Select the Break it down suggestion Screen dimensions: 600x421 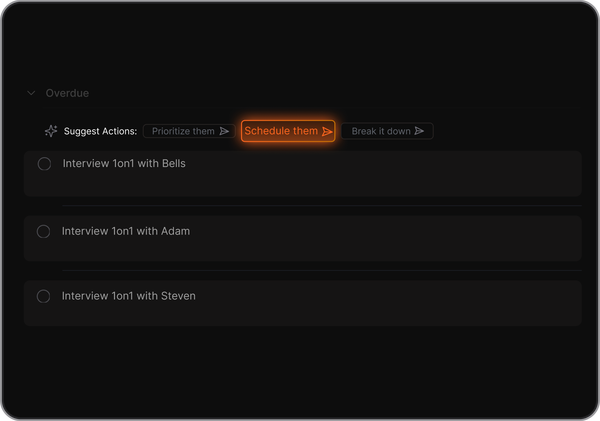[381, 131]
